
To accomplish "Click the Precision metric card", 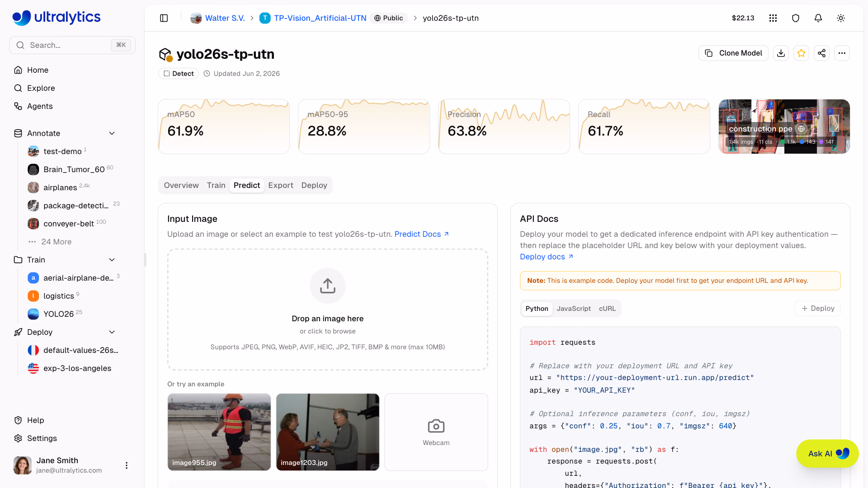I will click(x=504, y=127).
